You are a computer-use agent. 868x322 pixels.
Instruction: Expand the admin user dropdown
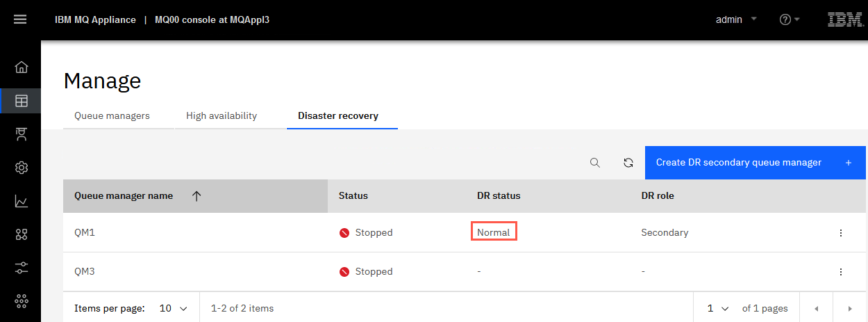coord(736,19)
